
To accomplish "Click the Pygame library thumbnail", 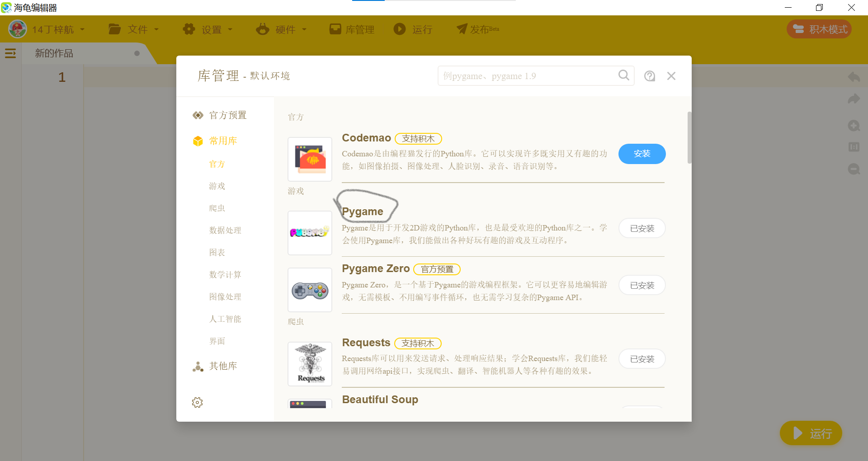I will click(310, 233).
